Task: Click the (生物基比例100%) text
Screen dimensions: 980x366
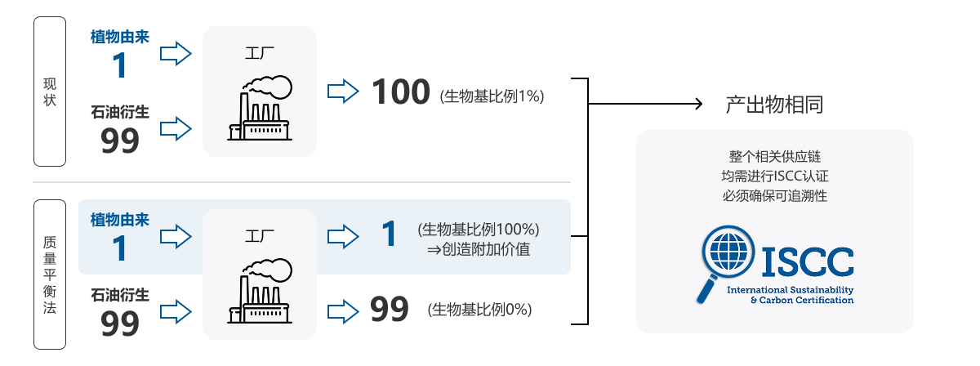Action: coord(479,230)
